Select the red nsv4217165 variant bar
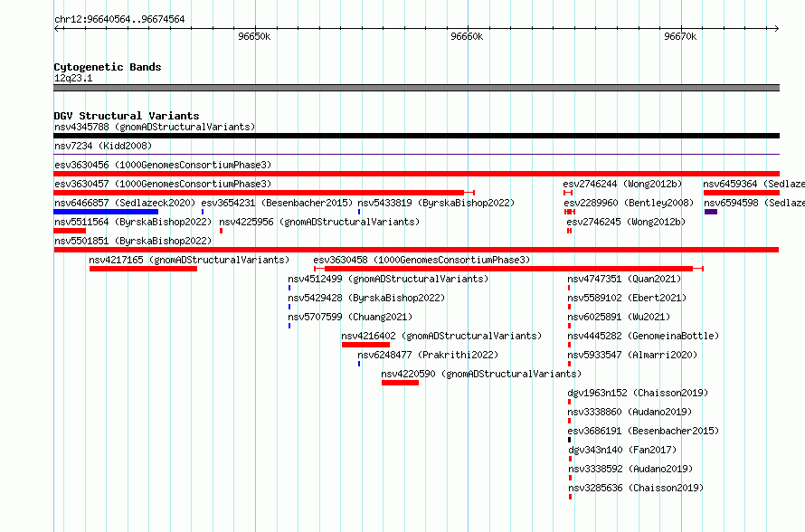The width and height of the screenshot is (805, 532). 143,269
